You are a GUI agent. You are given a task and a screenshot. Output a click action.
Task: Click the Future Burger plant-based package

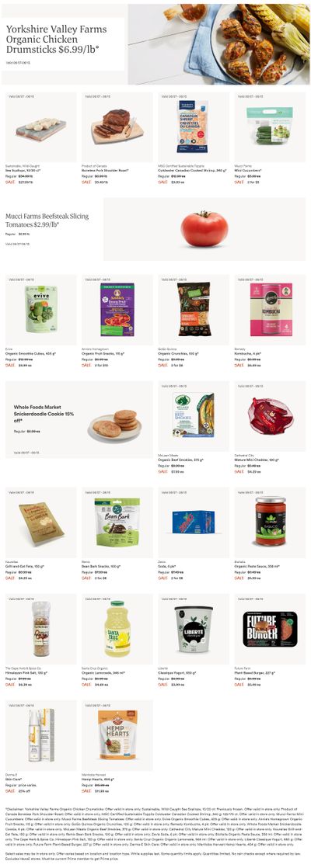pyautogui.click(x=270, y=629)
